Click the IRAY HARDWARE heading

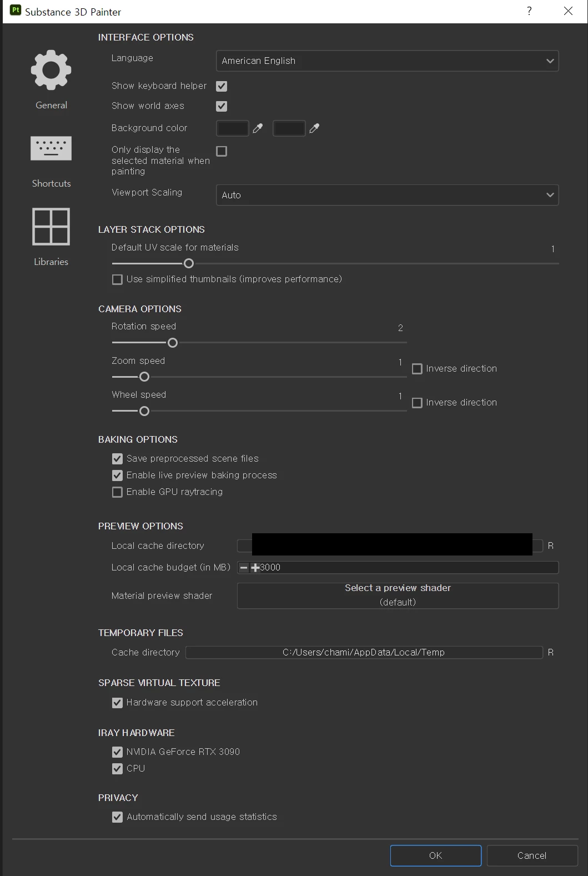(x=136, y=733)
